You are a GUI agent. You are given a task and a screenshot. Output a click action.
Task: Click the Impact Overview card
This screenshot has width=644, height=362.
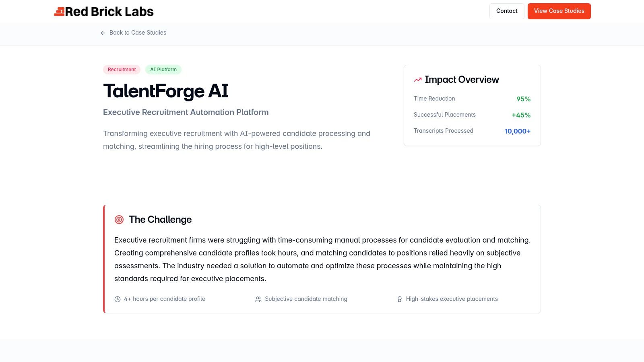(x=472, y=105)
